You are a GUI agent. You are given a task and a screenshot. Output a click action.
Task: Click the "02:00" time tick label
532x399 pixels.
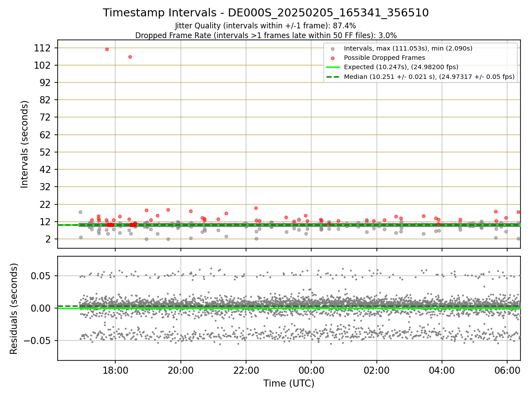pyautogui.click(x=376, y=370)
